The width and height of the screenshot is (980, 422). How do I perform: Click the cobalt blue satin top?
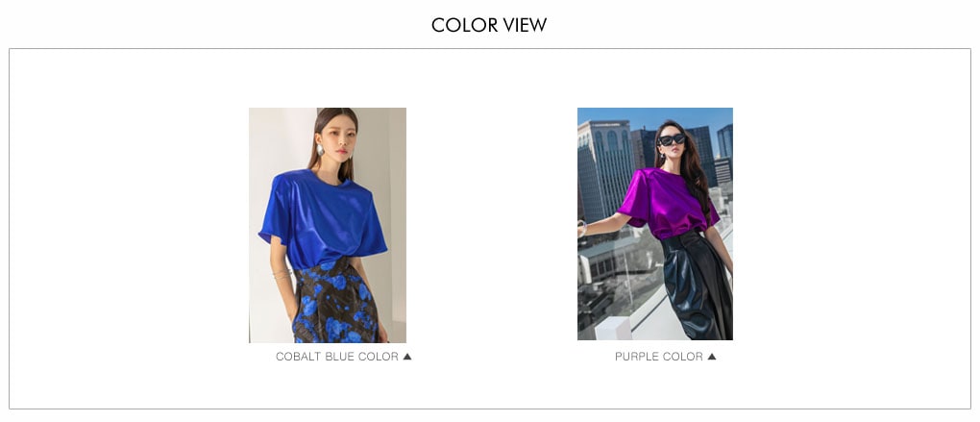click(x=323, y=217)
